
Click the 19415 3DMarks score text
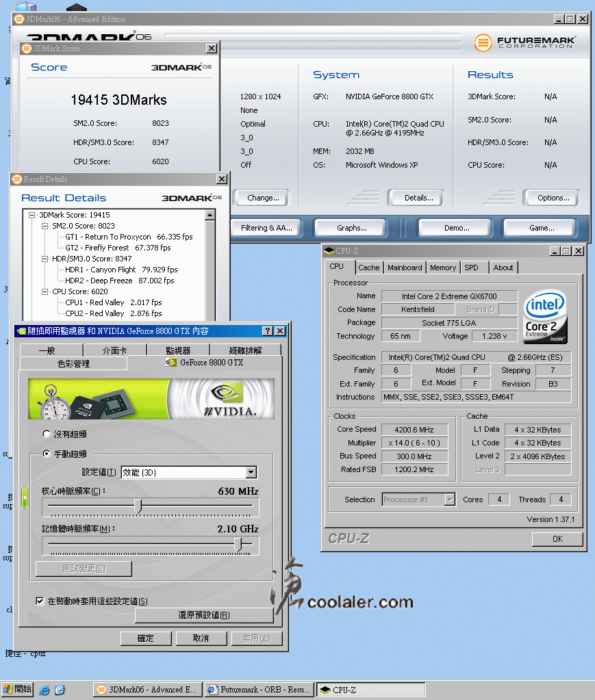tap(119, 100)
